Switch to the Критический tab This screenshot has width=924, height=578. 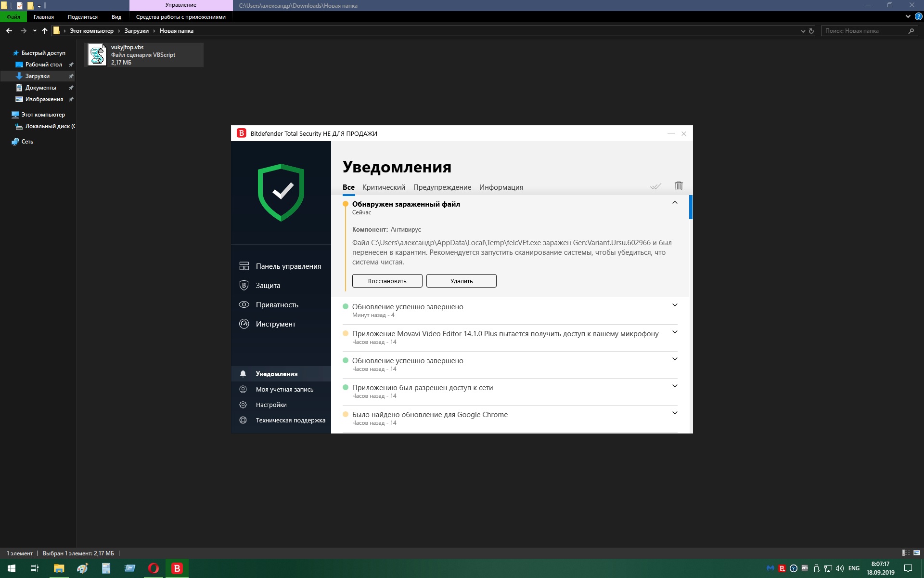tap(384, 187)
